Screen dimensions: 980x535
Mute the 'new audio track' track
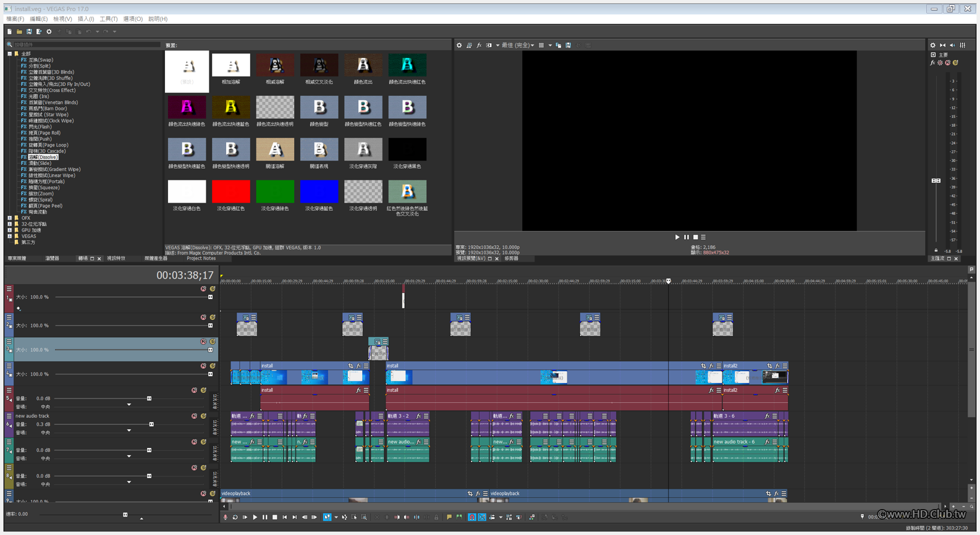pyautogui.click(x=194, y=416)
